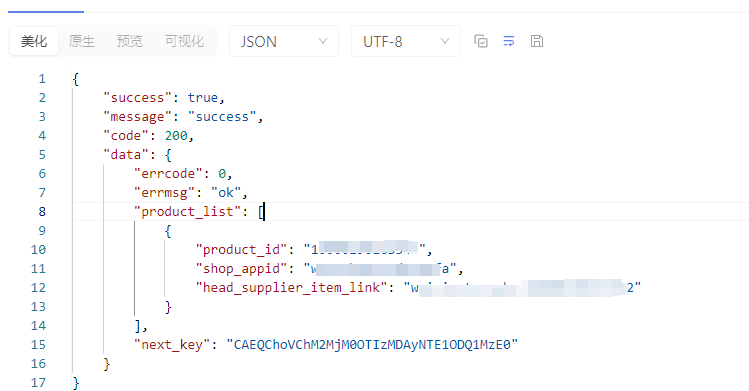Click the code value 200
The image size is (749, 391).
pos(176,136)
